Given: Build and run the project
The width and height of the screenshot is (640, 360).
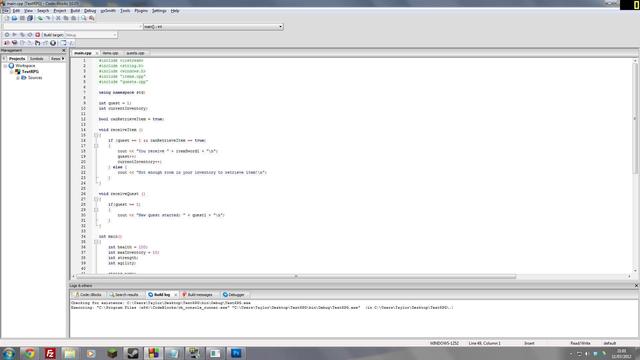Looking at the screenshot, I should click(22, 35).
